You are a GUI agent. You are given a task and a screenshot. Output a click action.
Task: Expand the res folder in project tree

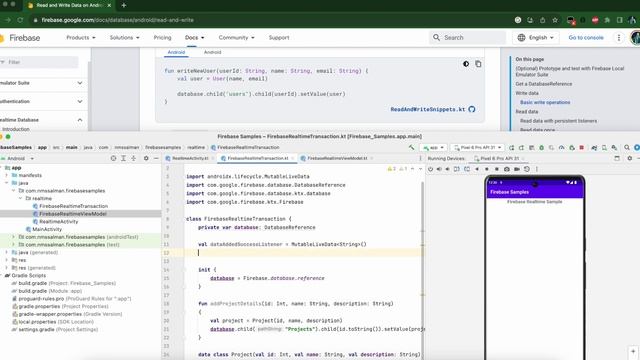[x=7, y=260]
